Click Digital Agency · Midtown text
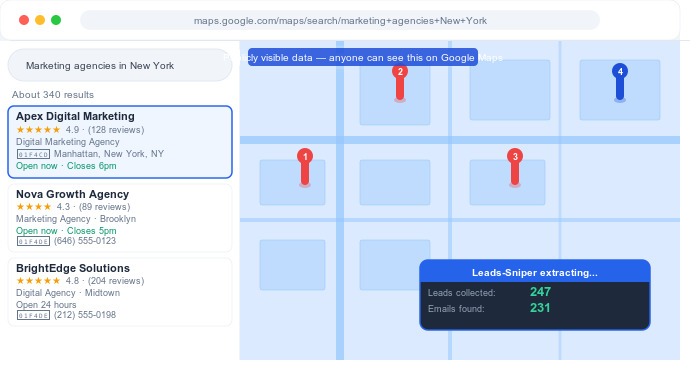 68,293
